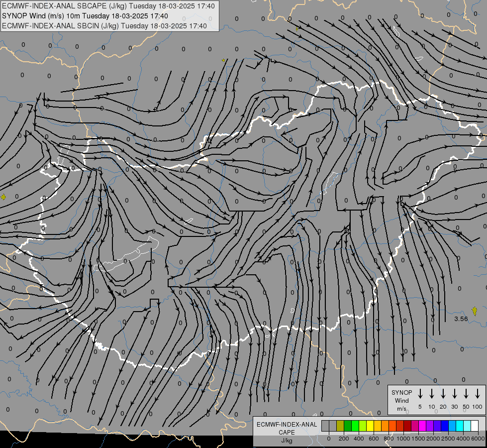Click the yellow marker next to the 3.56 value
The width and height of the screenshot is (487, 448).
point(474,311)
